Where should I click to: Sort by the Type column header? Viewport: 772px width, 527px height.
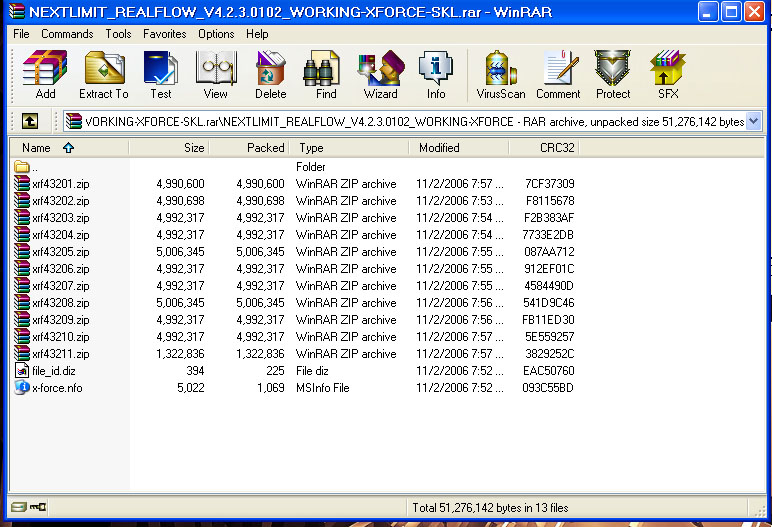click(349, 148)
